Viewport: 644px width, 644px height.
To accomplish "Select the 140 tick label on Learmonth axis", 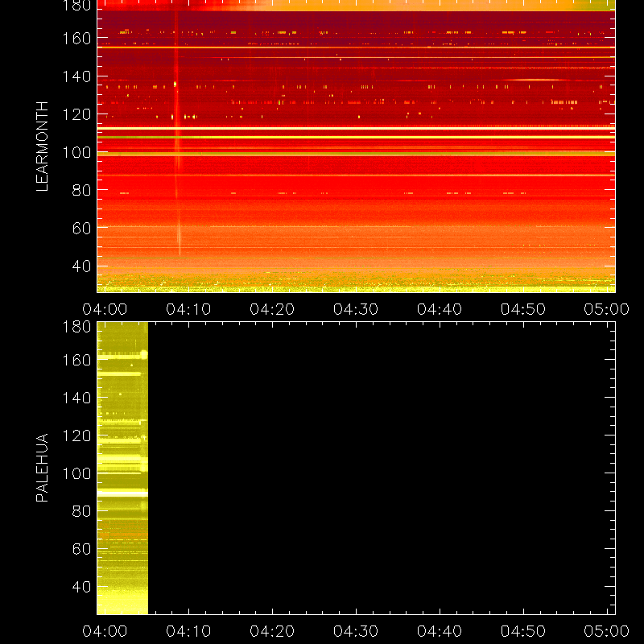I will (x=76, y=76).
